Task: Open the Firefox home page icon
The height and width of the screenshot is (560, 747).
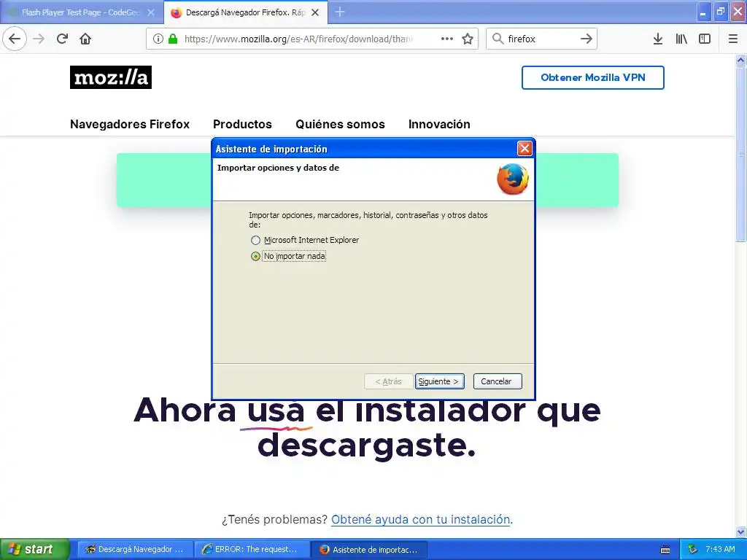Action: click(x=85, y=39)
